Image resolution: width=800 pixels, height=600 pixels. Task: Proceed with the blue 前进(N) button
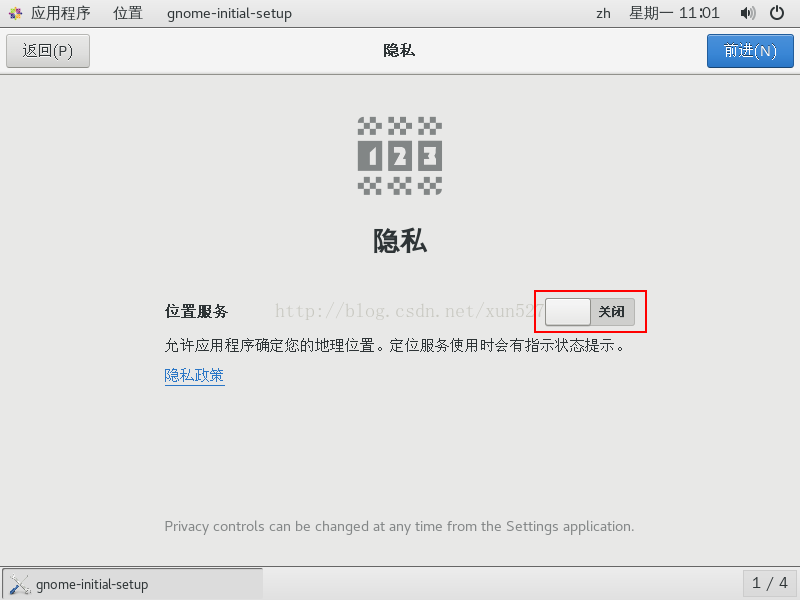click(750, 51)
